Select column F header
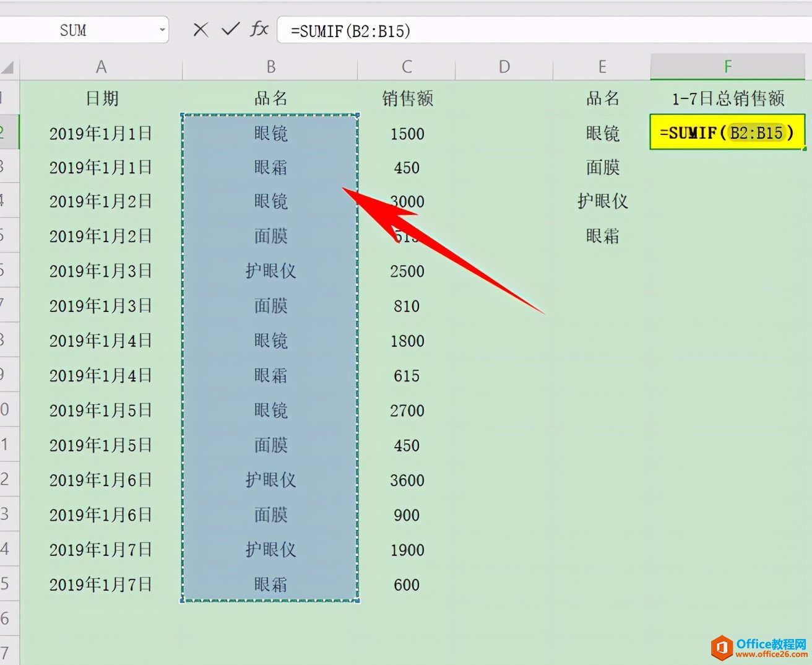Viewport: 812px width, 665px height. [728, 67]
